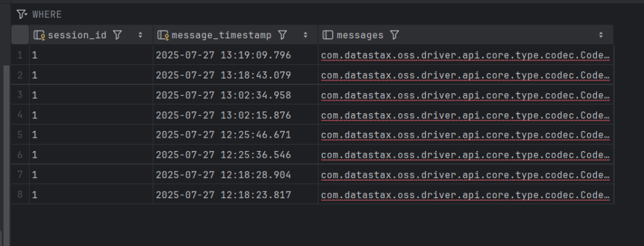Select row number 4
This screenshot has height=246, width=644.
pos(19,115)
